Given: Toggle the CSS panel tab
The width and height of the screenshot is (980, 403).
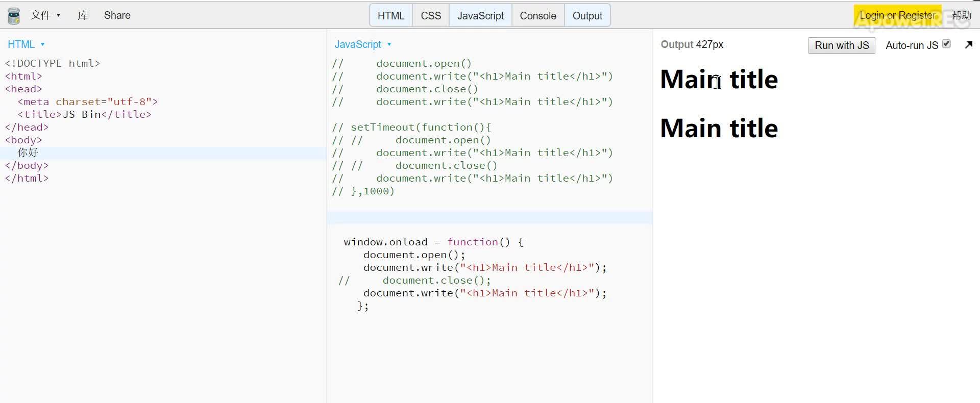Looking at the screenshot, I should pos(431,16).
